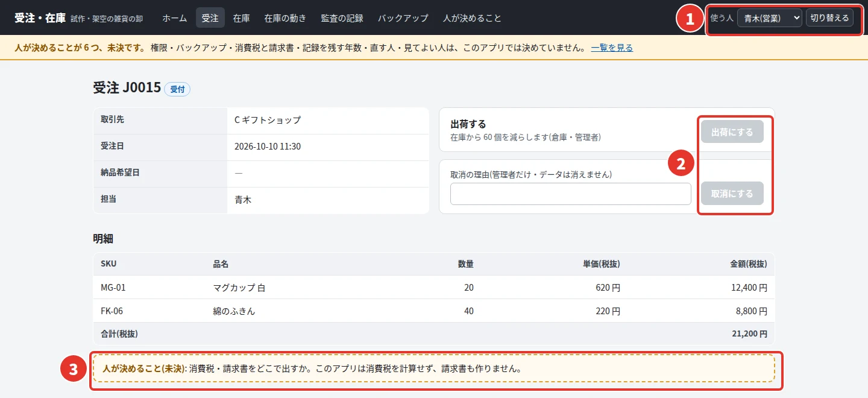Screen dimensions: 868x398
Task: Click the 明細 section heading
Action: click(x=103, y=239)
